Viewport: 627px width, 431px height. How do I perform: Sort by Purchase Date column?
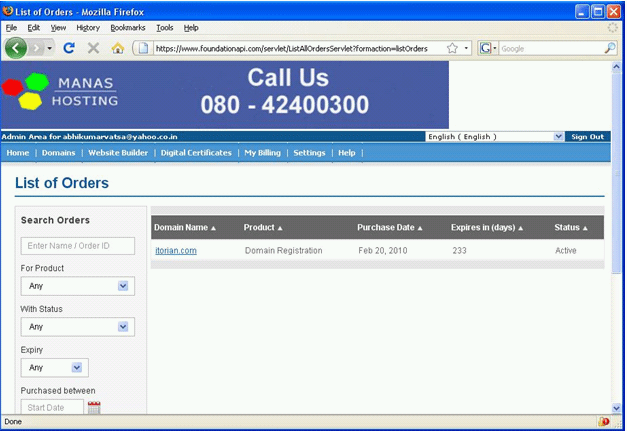point(389,227)
